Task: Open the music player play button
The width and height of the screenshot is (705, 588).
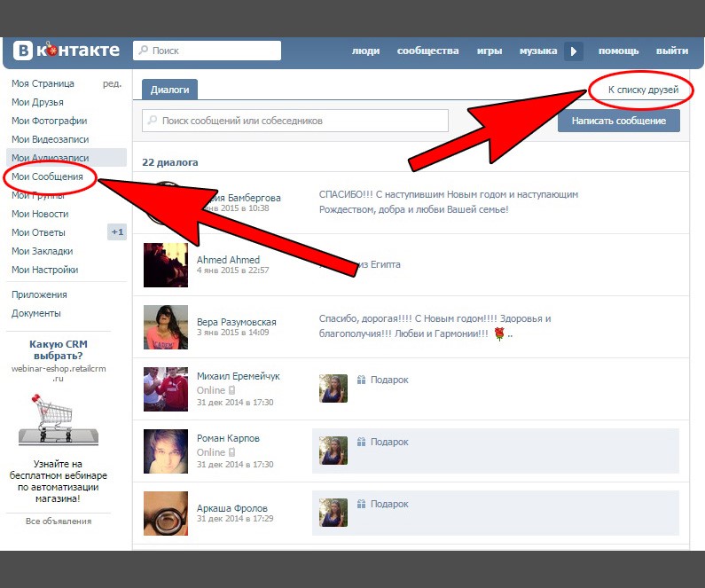Action: coord(573,51)
